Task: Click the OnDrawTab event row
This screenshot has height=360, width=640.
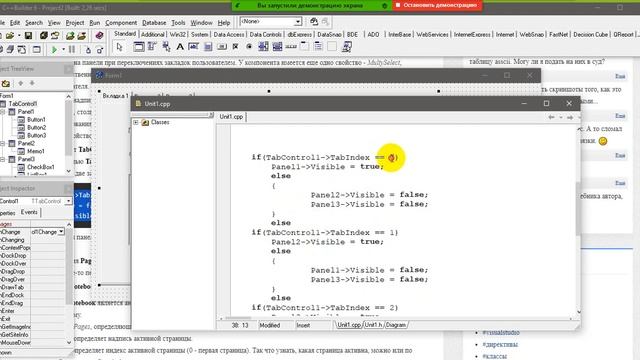Action: [x=33, y=287]
